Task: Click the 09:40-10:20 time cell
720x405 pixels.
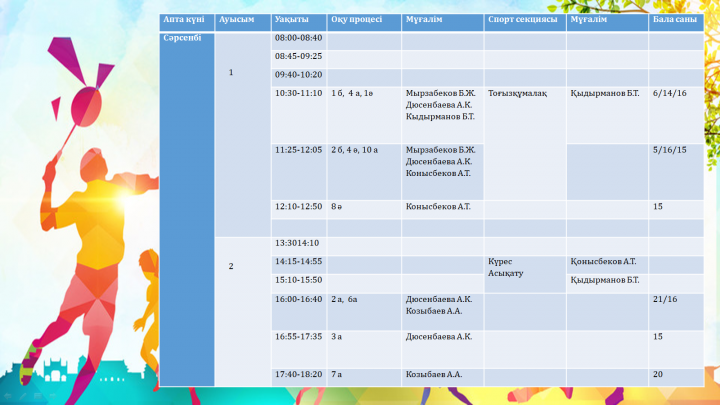Action: (299, 78)
